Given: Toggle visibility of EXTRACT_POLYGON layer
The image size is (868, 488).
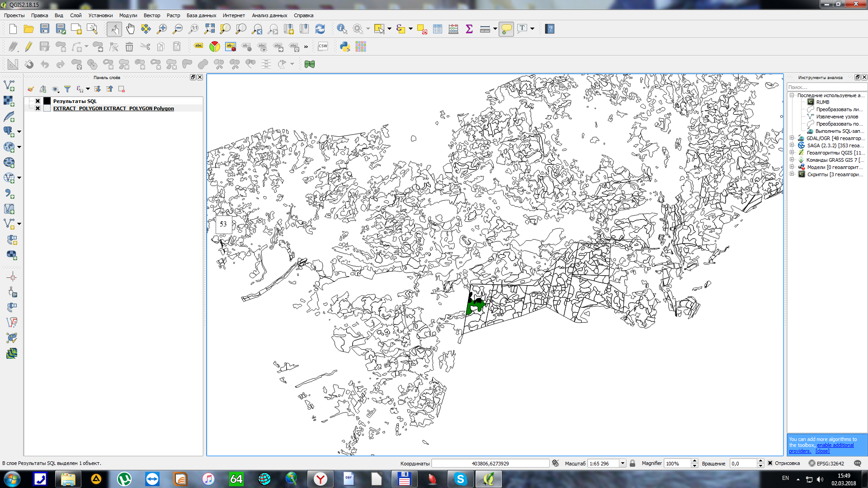Looking at the screenshot, I should pos(38,108).
